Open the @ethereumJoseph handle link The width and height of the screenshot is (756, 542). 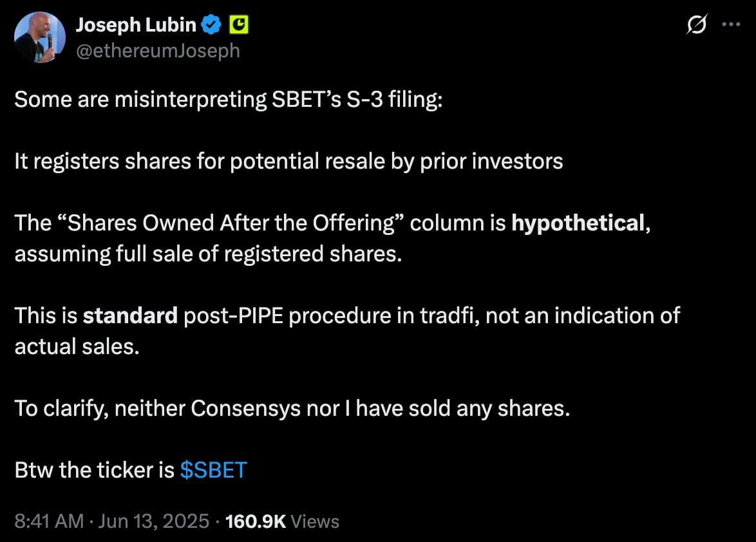click(158, 51)
